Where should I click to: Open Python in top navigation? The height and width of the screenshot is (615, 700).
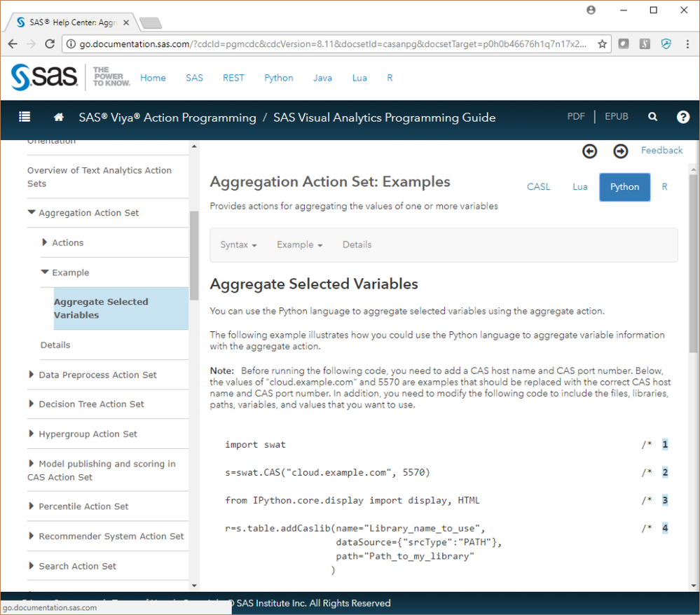279,78
